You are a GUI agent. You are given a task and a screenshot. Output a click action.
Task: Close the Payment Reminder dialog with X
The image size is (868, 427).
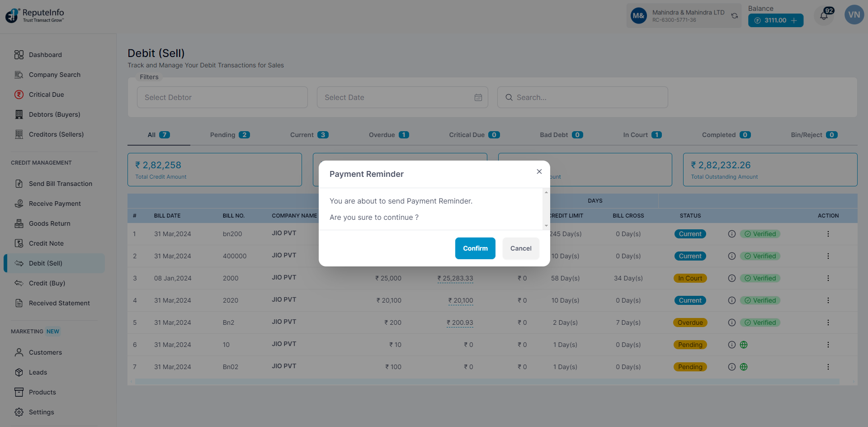[x=539, y=171]
